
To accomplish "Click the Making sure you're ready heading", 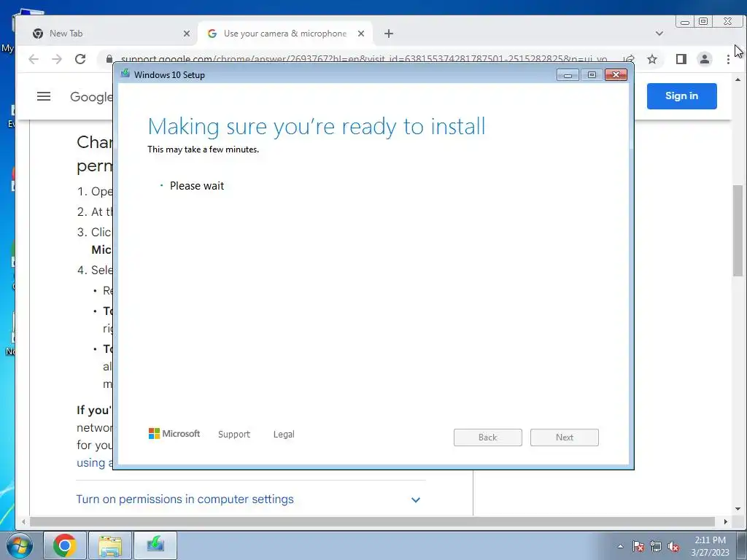I will pos(317,127).
